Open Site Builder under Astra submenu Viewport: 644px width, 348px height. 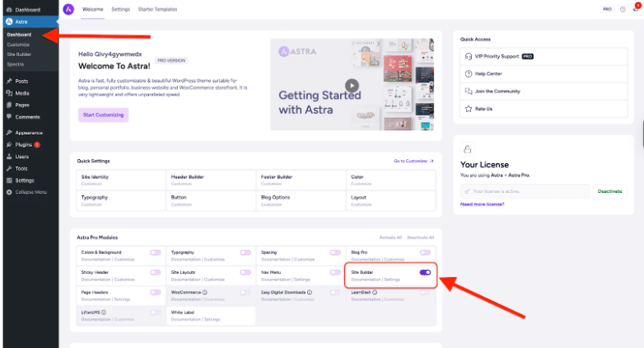pos(19,54)
